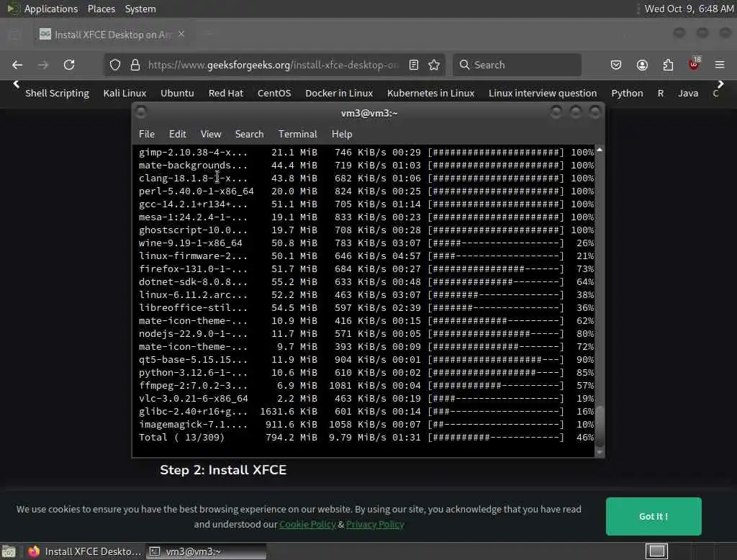
Task: Open the shield tracking protection icon
Action: coord(115,65)
